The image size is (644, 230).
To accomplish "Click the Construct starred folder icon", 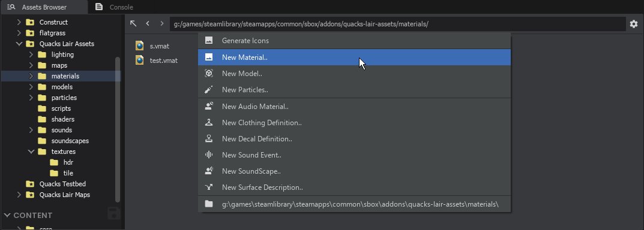I will coord(30,22).
